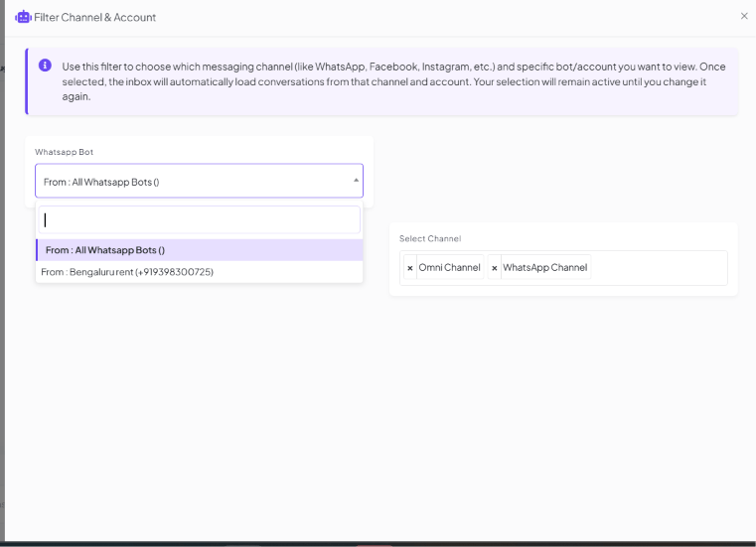
Task: Click the Omni Channel tag label
Action: pos(449,267)
